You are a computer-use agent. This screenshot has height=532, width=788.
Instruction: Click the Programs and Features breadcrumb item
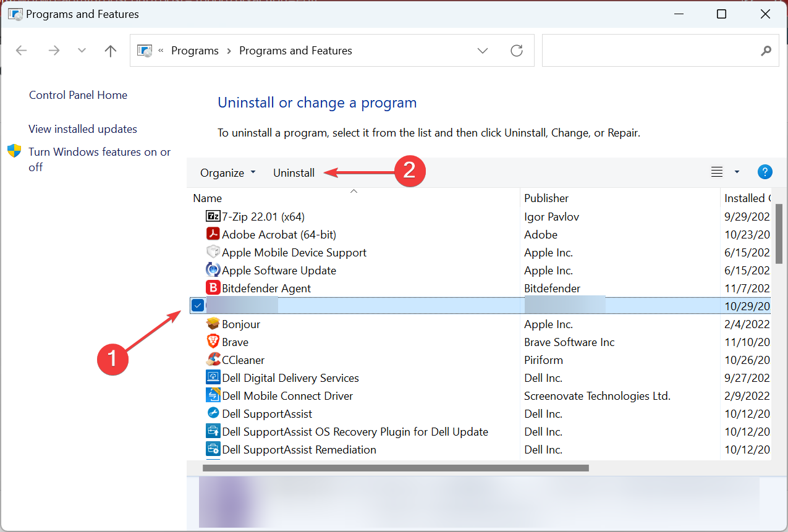[x=295, y=51]
